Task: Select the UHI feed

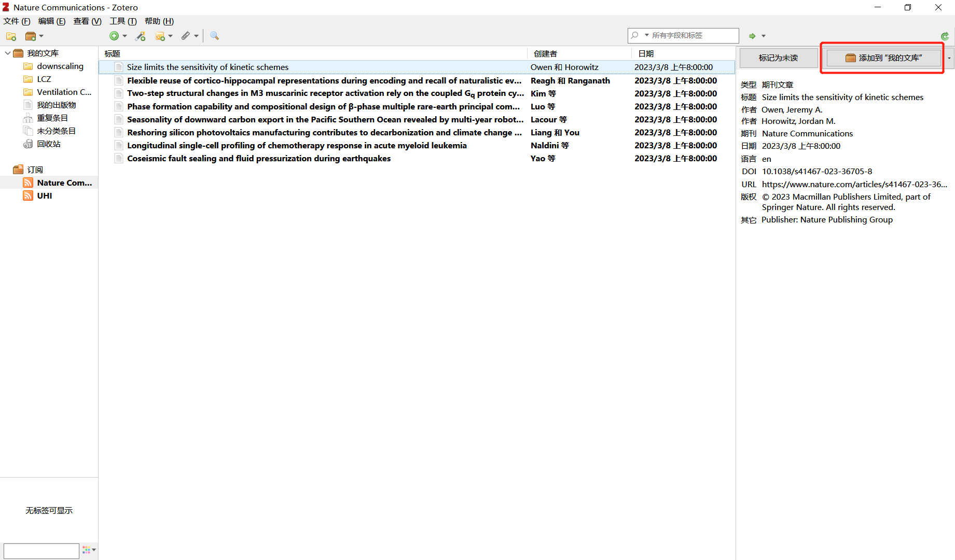Action: pyautogui.click(x=45, y=196)
